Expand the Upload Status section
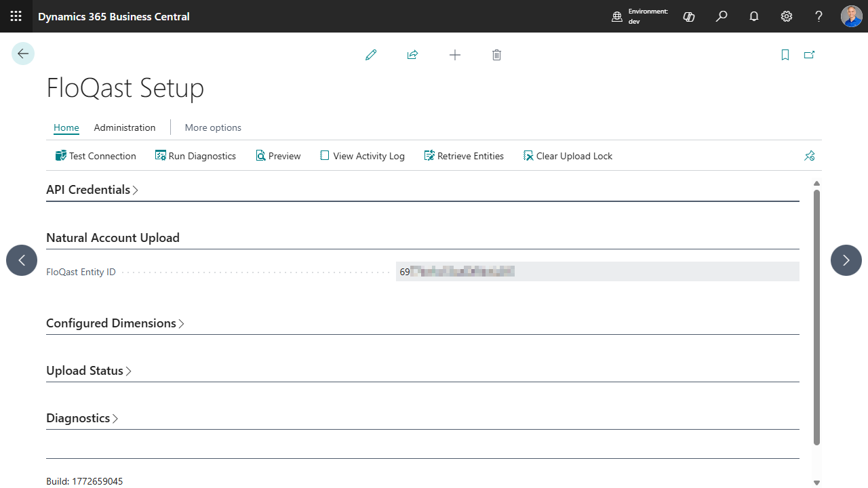This screenshot has width=868, height=488. (x=89, y=371)
